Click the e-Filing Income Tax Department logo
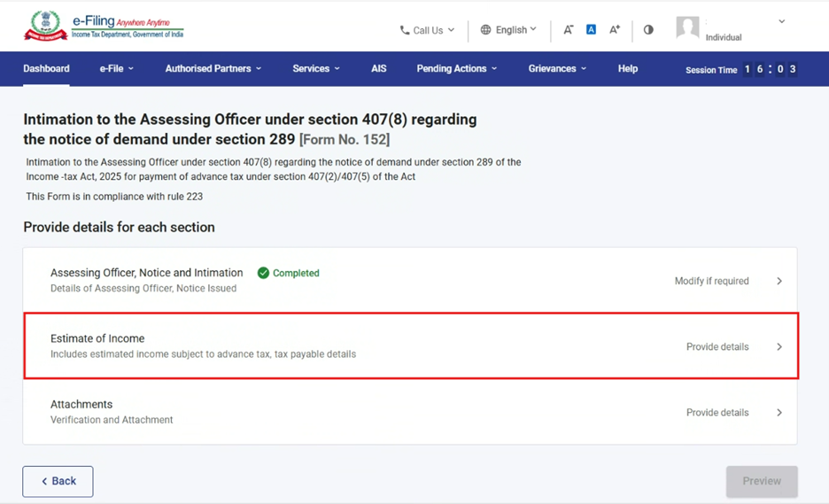This screenshot has height=504, width=829. click(x=104, y=27)
